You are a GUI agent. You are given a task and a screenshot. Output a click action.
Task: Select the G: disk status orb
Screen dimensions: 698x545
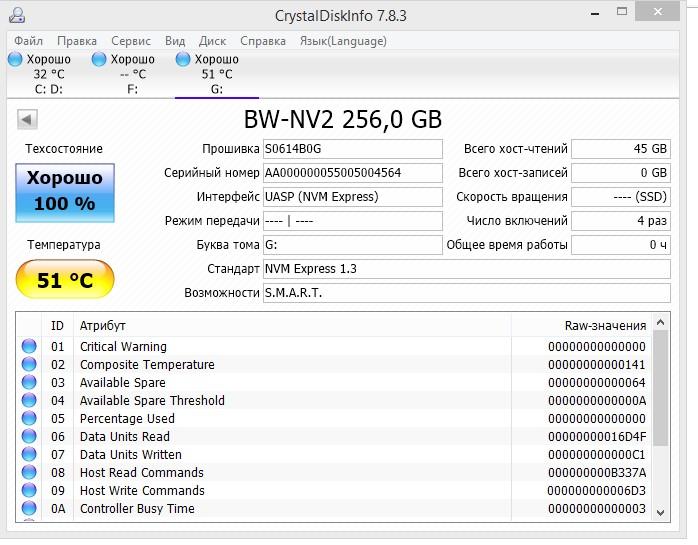coord(183,60)
